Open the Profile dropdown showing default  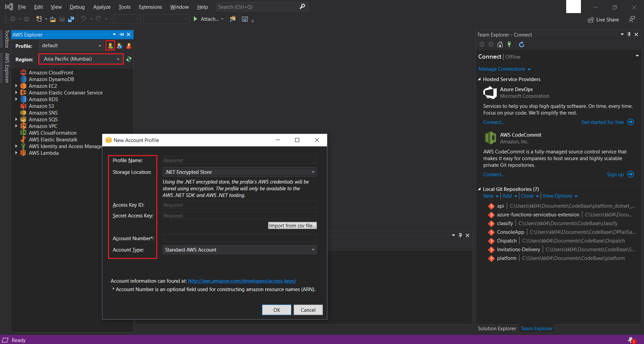[71, 46]
